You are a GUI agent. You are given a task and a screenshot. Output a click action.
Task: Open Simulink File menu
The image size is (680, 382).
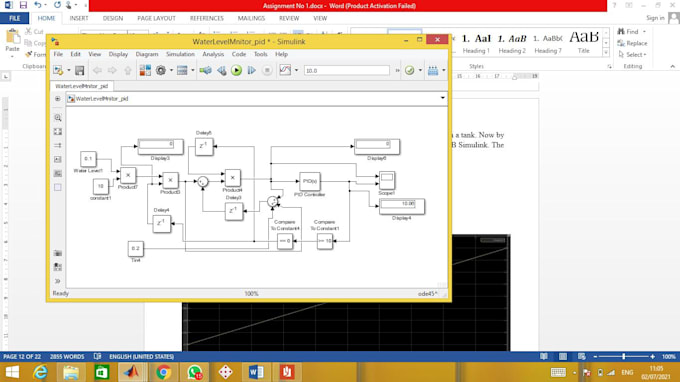tap(58, 54)
